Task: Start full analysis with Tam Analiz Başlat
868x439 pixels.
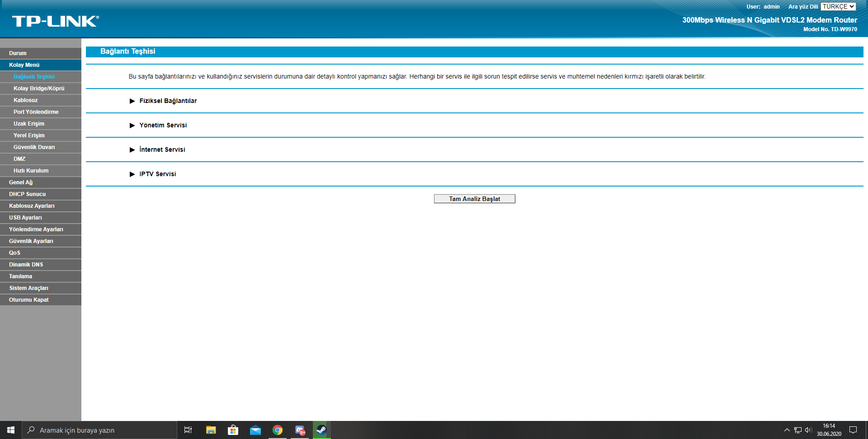Action: coord(475,199)
